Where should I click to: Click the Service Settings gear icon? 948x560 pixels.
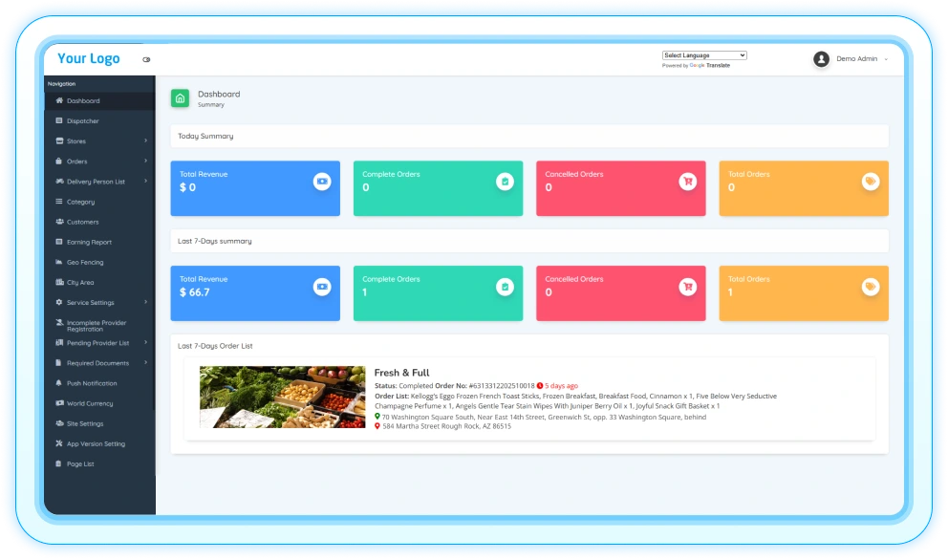59,302
